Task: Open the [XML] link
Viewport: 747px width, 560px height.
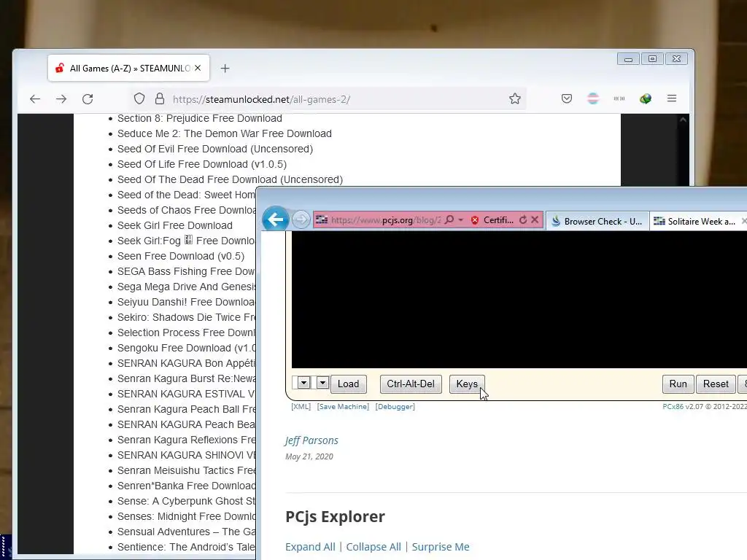Action: point(301,407)
